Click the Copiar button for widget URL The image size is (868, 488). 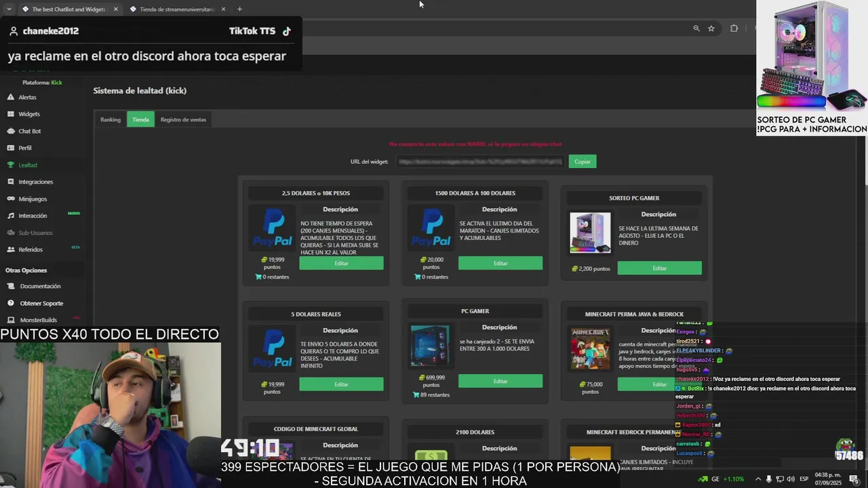point(583,161)
